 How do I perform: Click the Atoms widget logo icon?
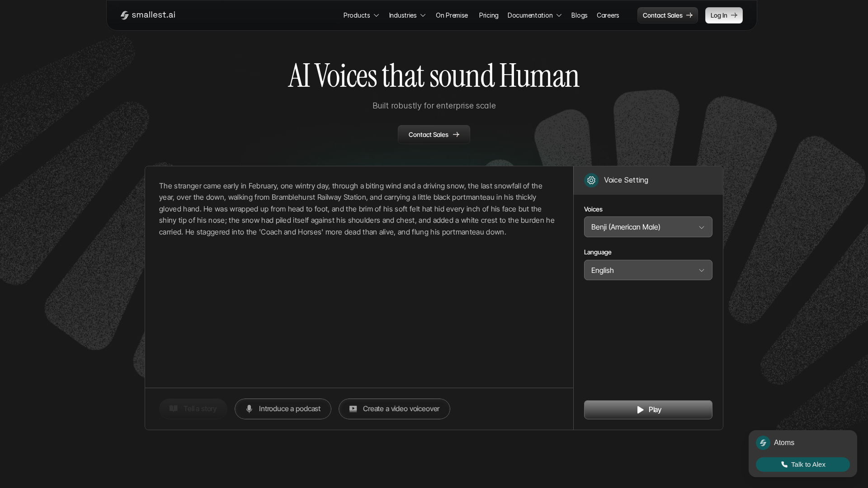coord(763,443)
